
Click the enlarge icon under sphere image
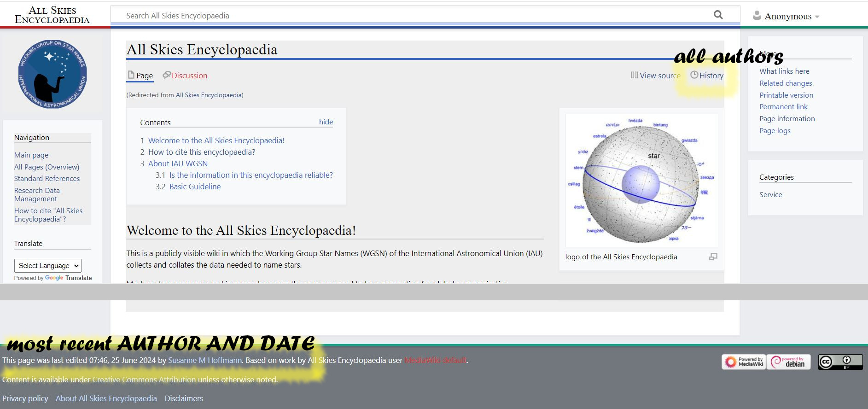(713, 257)
